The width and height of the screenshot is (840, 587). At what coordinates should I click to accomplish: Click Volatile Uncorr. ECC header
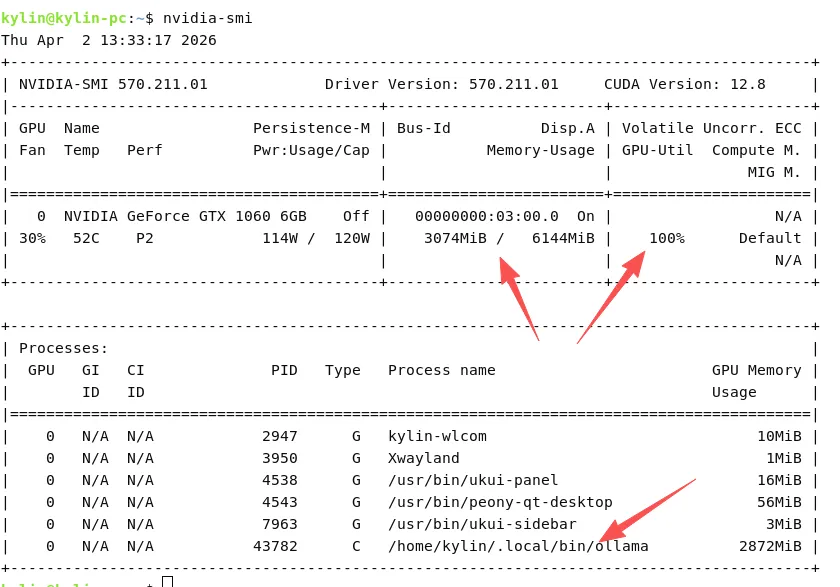click(711, 128)
